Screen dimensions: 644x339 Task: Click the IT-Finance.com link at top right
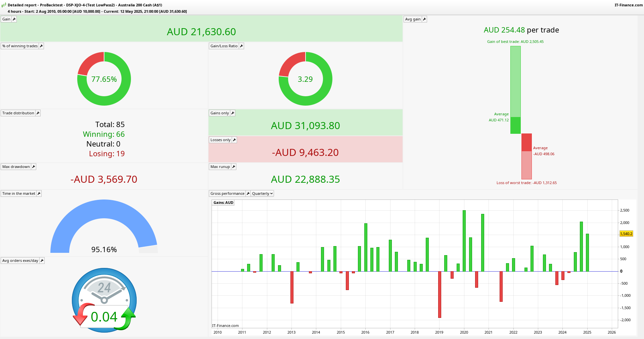point(629,5)
